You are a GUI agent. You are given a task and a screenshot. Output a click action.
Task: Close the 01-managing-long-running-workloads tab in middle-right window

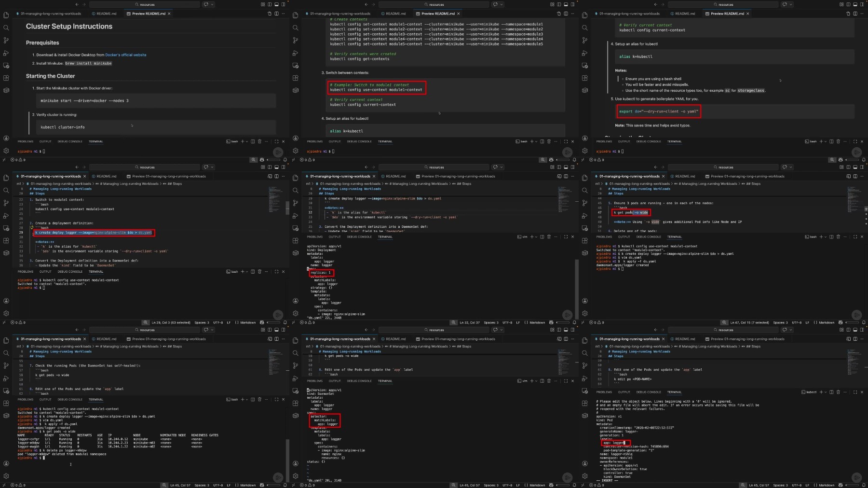click(663, 176)
